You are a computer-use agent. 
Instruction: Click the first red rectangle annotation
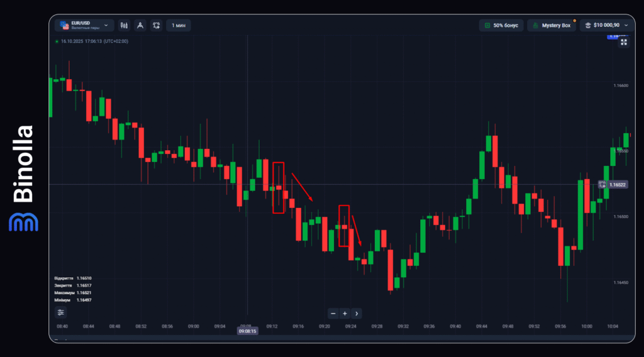(278, 187)
